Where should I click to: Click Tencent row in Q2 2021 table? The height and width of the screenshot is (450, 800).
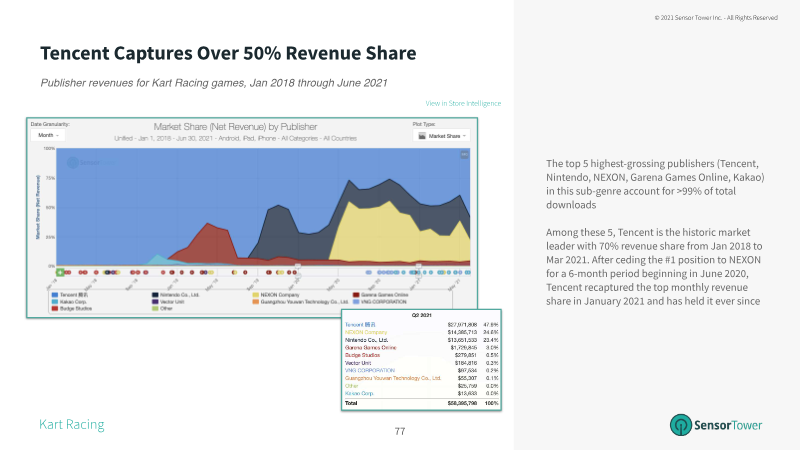(421, 324)
